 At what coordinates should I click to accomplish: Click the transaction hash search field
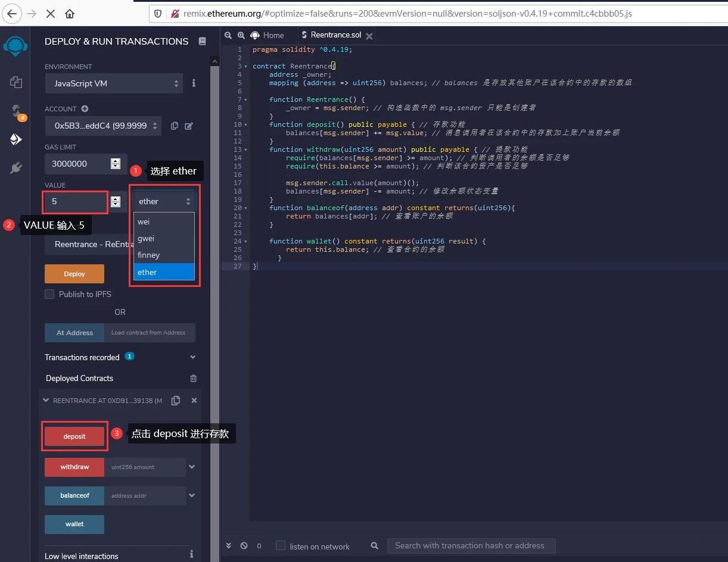pos(471,545)
